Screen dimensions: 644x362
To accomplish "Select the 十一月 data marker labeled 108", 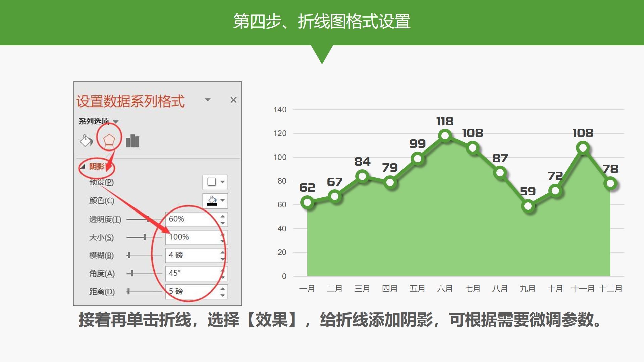I will [583, 147].
